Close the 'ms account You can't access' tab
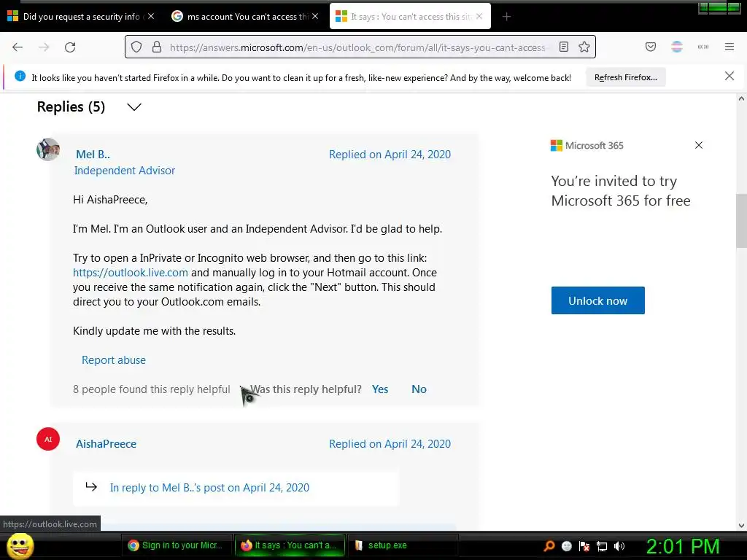Screen dimensions: 747x560 click(x=315, y=16)
